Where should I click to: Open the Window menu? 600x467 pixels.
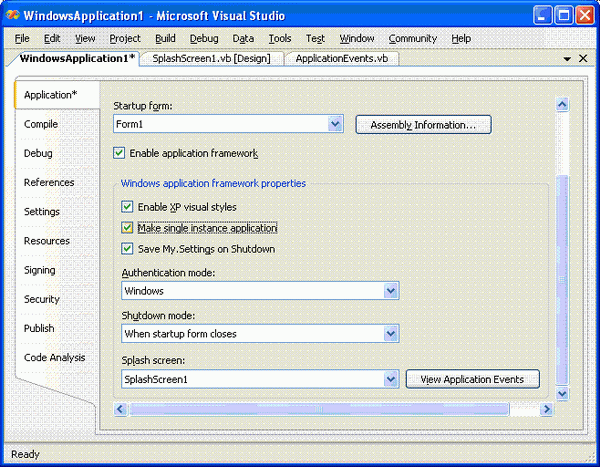pyautogui.click(x=357, y=39)
